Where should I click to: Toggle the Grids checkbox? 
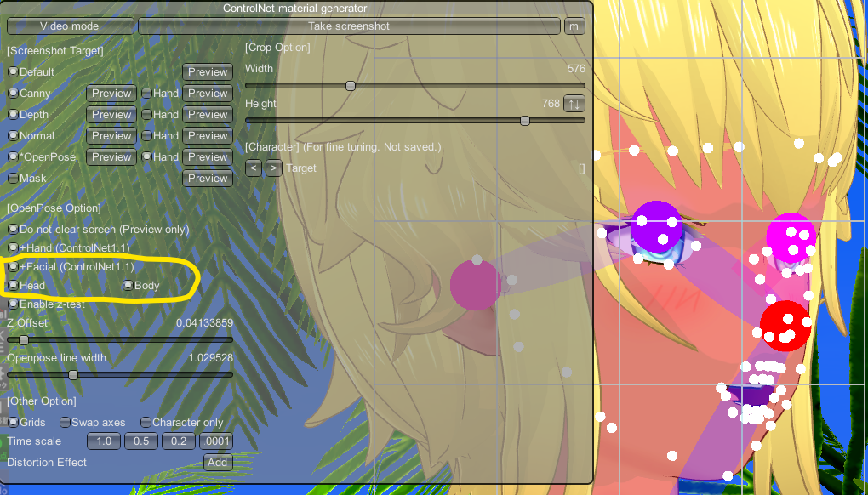pyautogui.click(x=13, y=423)
